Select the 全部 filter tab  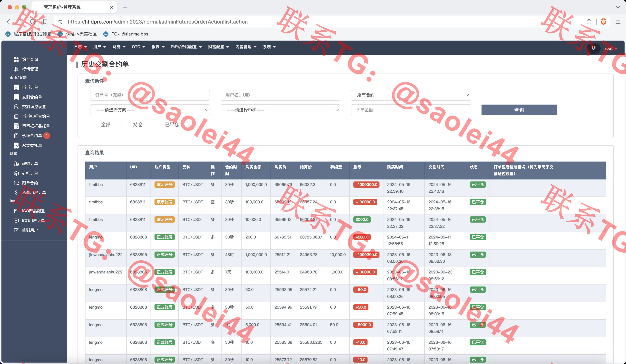pos(106,125)
